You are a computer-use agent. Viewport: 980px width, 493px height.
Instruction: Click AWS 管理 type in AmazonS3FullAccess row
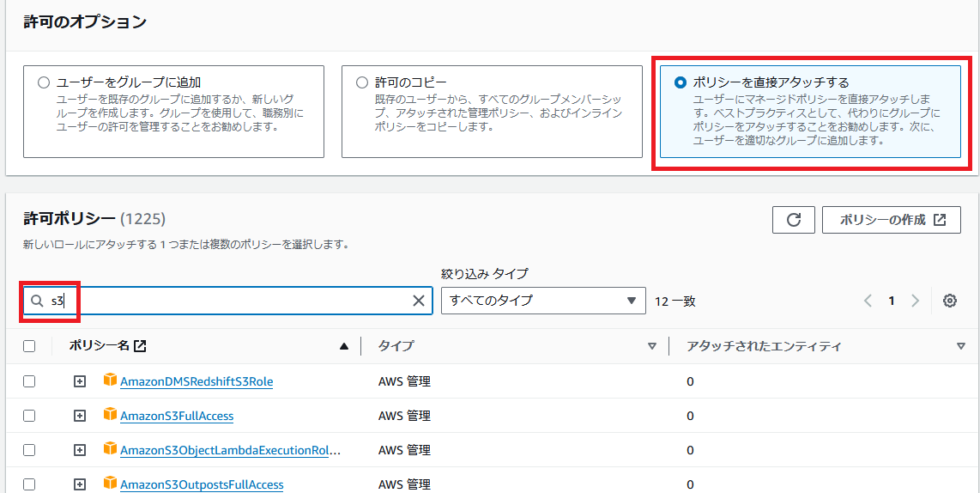pos(404,416)
